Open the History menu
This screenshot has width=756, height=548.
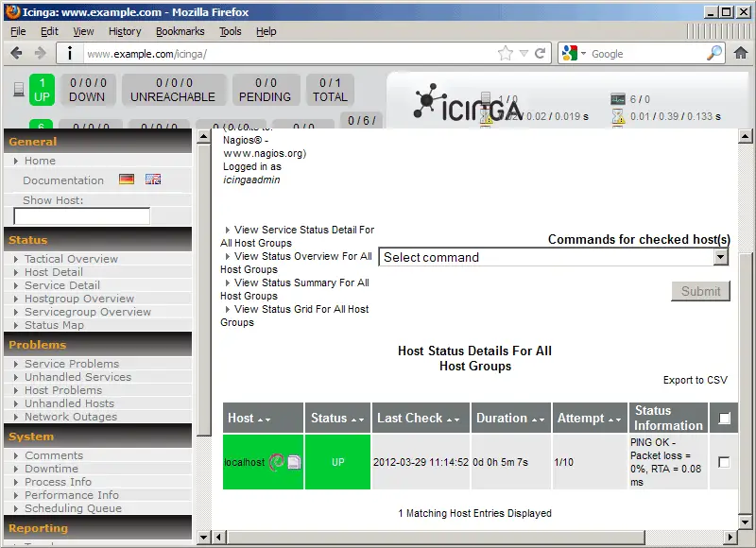click(125, 31)
